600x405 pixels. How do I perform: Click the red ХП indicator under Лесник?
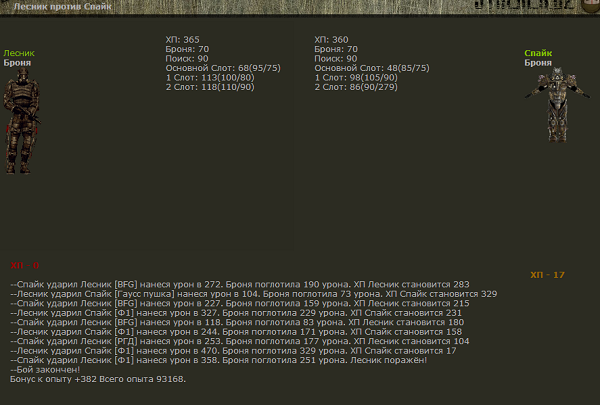(x=24, y=265)
